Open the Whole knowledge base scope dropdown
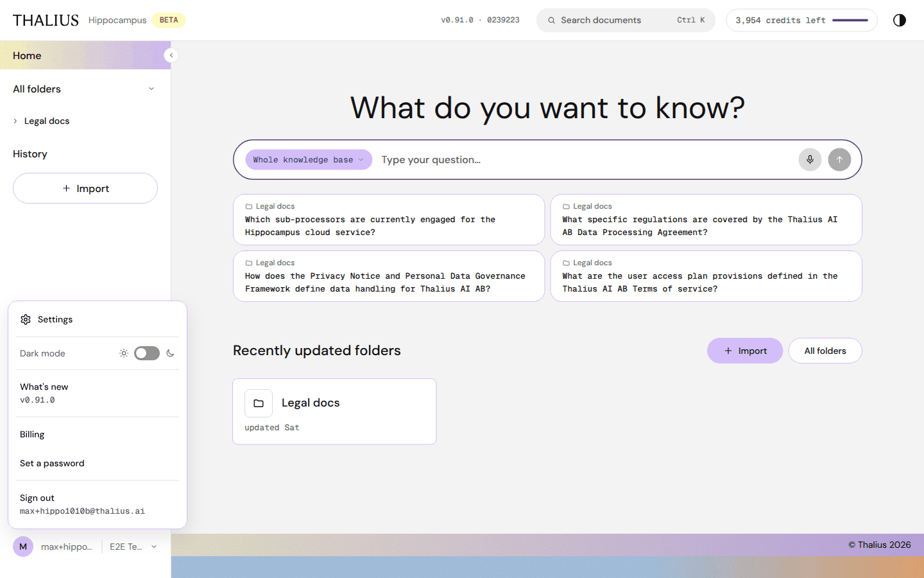Image resolution: width=924 pixels, height=578 pixels. pos(309,160)
